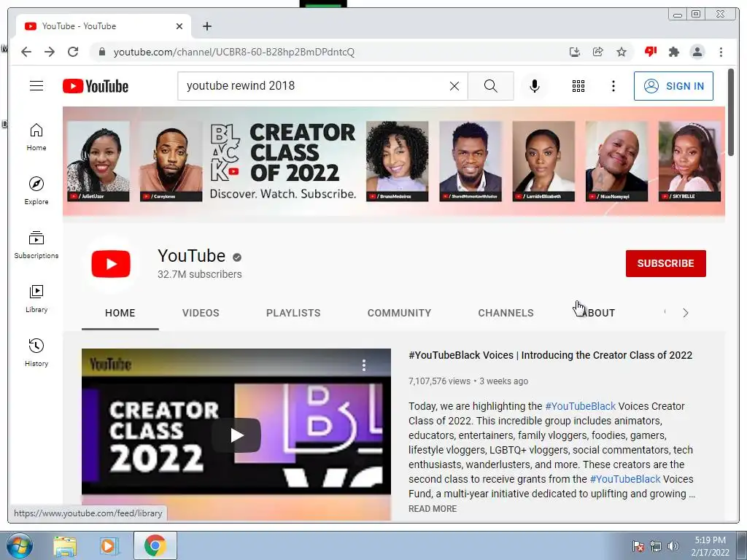Open Windows Media Player from taskbar
This screenshot has width=747, height=560.
tap(109, 546)
